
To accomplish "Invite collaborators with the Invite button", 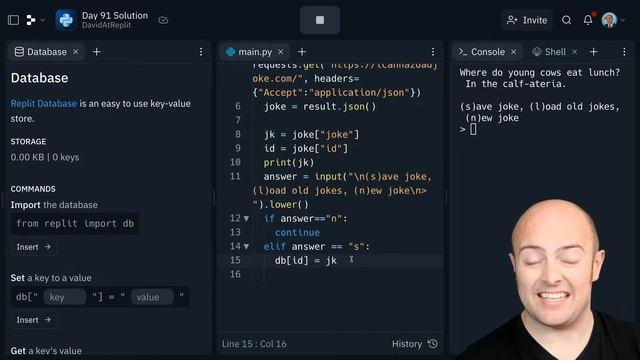I will coord(527,20).
